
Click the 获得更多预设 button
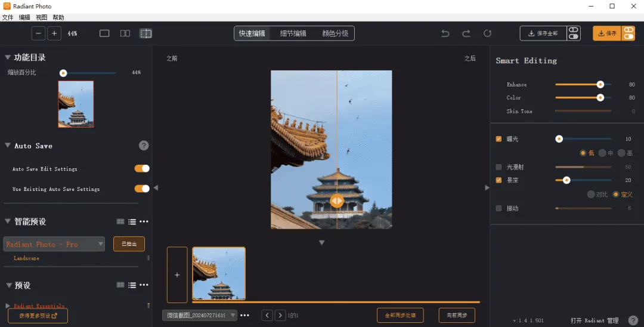[38, 316]
